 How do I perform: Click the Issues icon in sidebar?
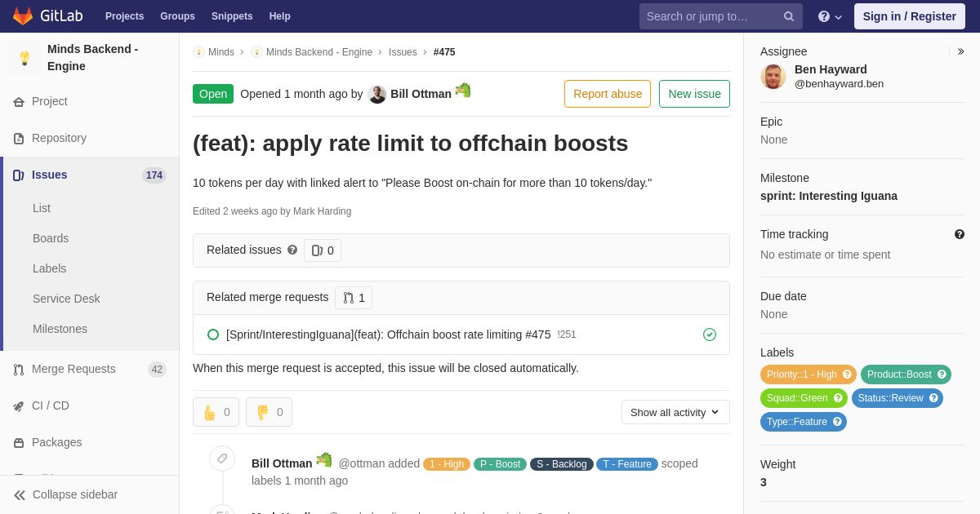(x=19, y=175)
